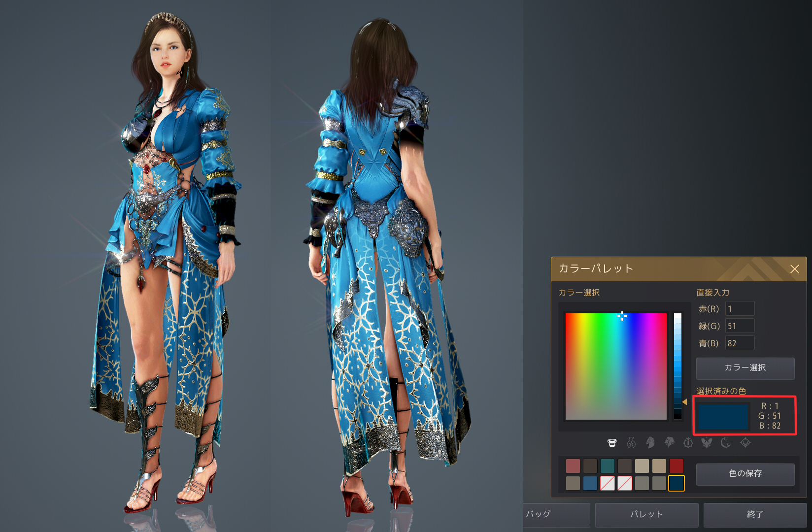The height and width of the screenshot is (532, 812).
Task: Choose the teal saved color swatch
Action: pyautogui.click(x=608, y=466)
